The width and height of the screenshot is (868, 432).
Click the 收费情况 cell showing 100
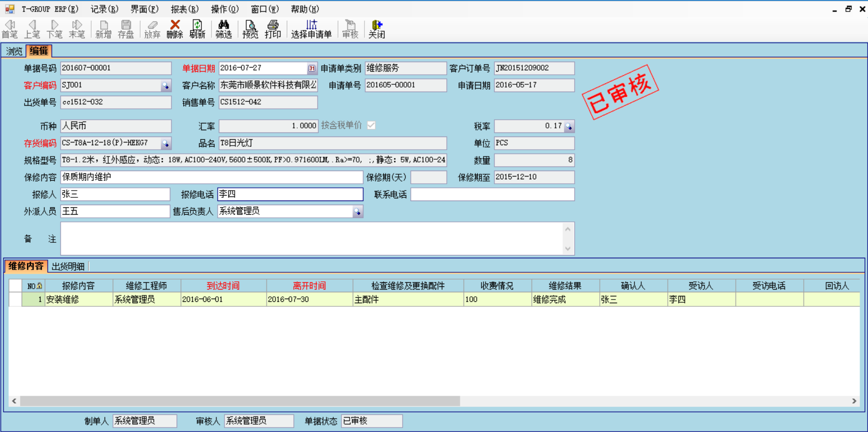[497, 299]
